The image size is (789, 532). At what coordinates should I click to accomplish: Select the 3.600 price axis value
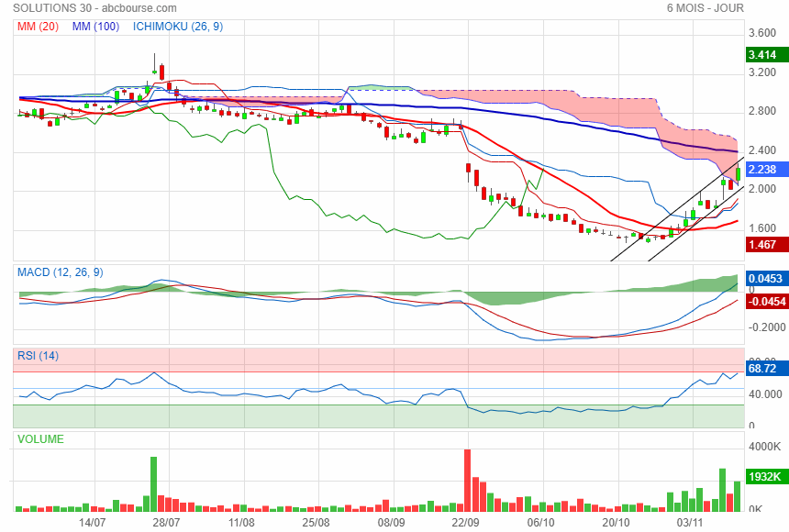pos(762,33)
